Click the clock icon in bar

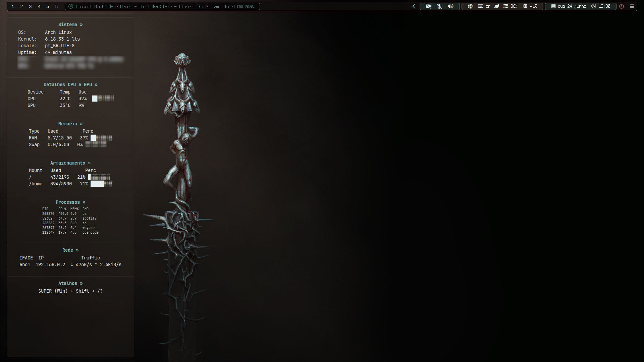[x=594, y=6]
